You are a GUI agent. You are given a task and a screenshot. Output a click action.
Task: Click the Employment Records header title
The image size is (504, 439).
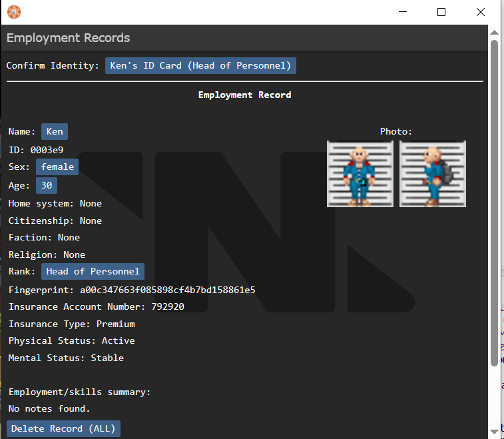coord(69,38)
